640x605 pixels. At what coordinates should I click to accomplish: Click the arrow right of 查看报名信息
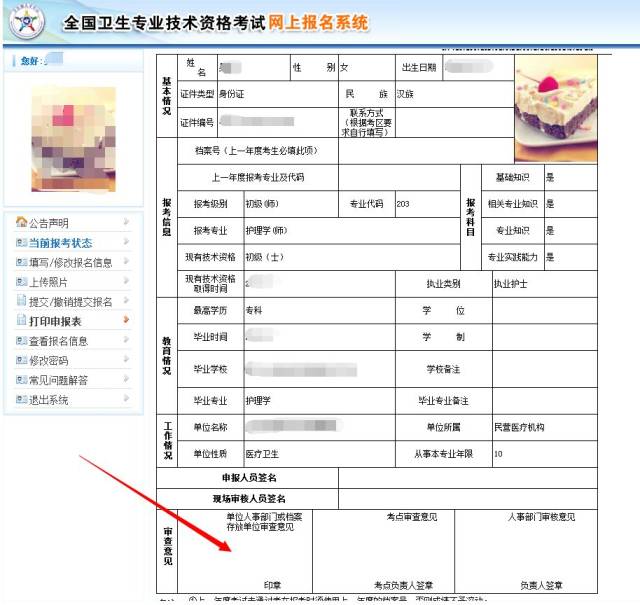pos(126,339)
